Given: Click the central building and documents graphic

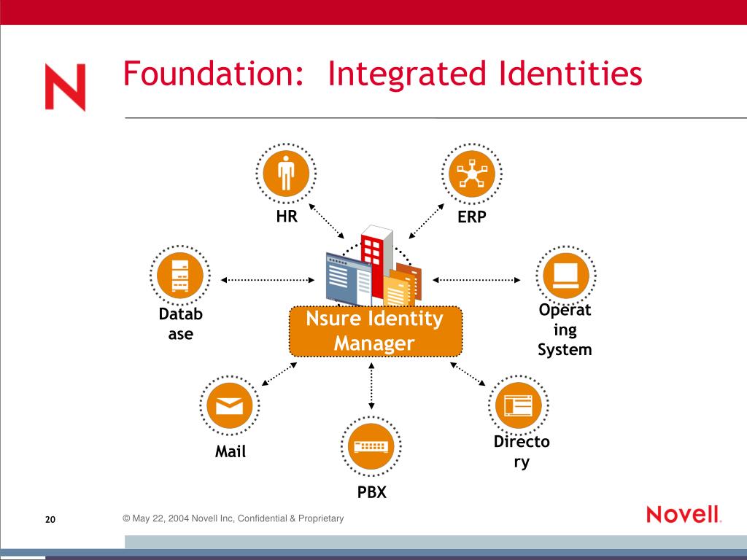Looking at the screenshot, I should (374, 267).
